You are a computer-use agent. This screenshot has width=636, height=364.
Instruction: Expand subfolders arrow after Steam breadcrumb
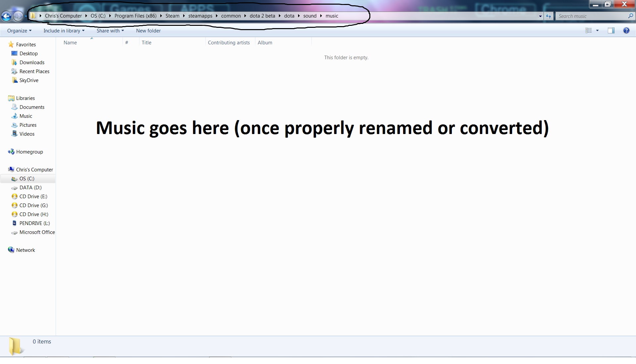(184, 16)
